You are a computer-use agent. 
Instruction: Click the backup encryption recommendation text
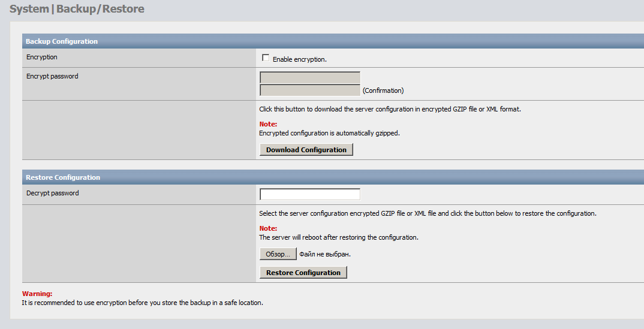(142, 303)
